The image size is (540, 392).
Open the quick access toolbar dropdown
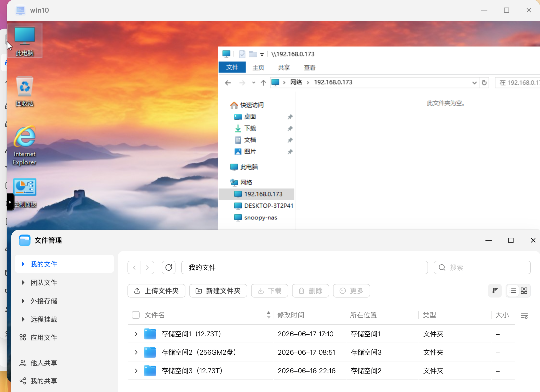262,55
